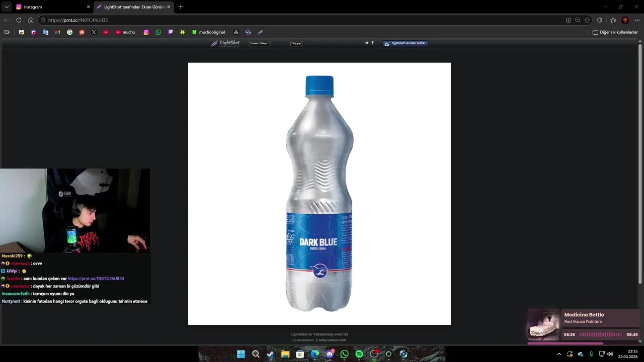Open the Reddit bookmark icon
The width and height of the screenshot is (644, 362).
pyautogui.click(x=82, y=32)
